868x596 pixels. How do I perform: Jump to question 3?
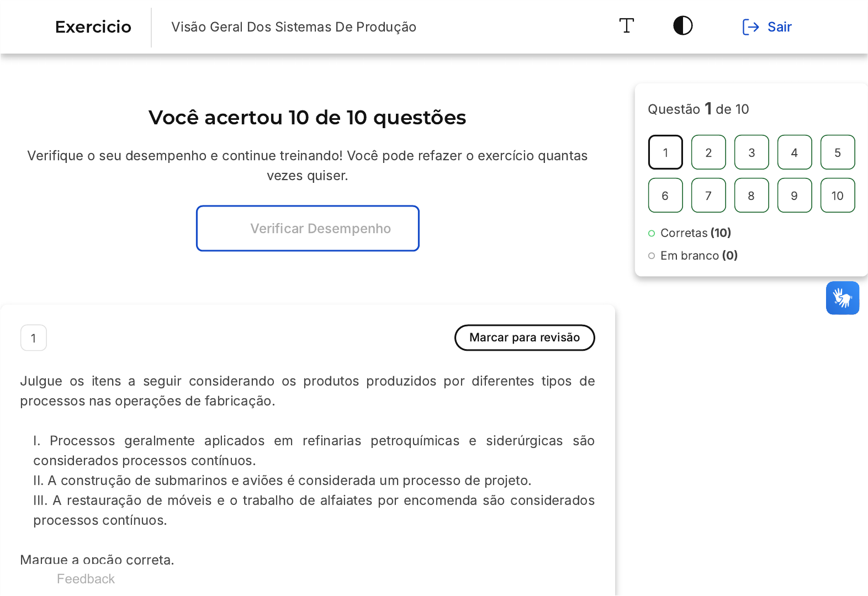(751, 152)
